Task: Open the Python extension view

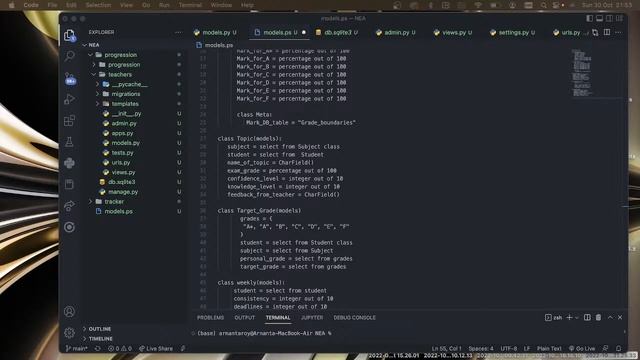Action: 69,163
